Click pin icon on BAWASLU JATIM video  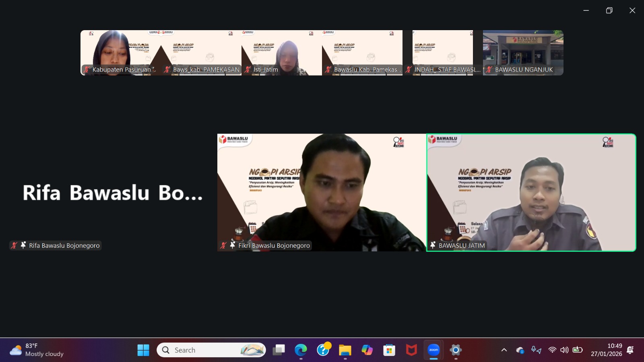[433, 245]
